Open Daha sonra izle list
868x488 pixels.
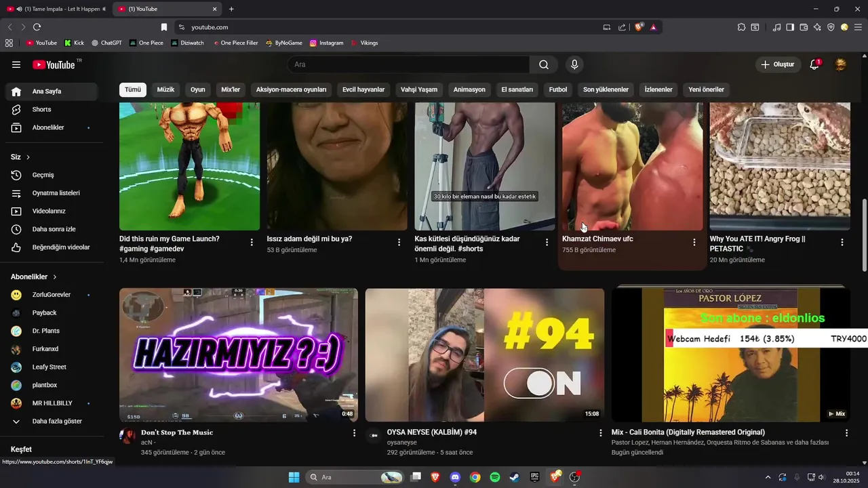pyautogui.click(x=52, y=229)
